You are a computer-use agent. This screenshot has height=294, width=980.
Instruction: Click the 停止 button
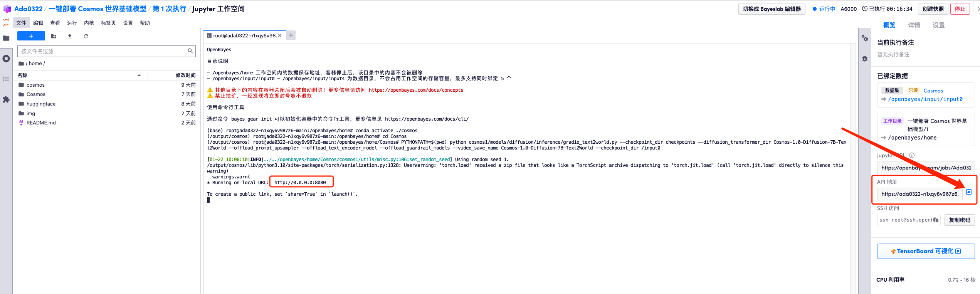coord(960,9)
